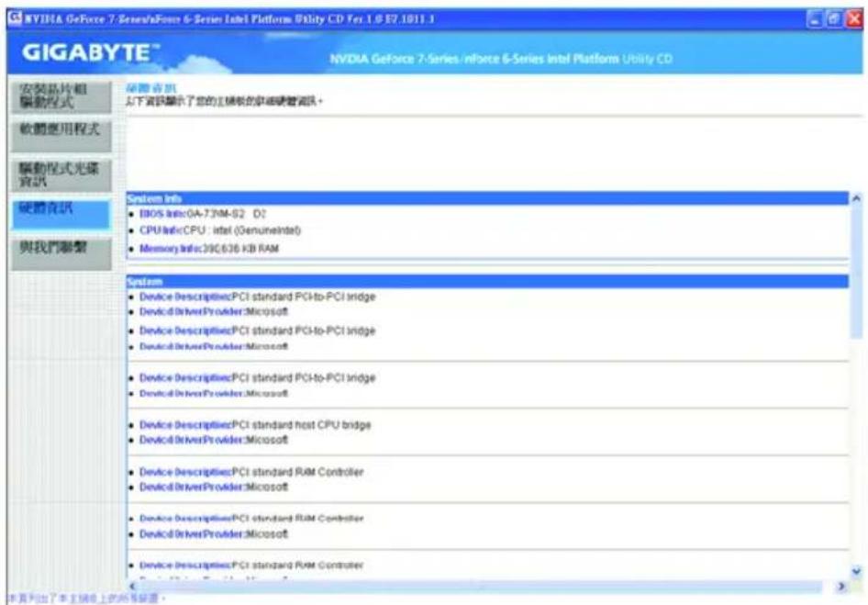Image resolution: width=868 pixels, height=605 pixels.
Task: Click the System Info section header
Action: coord(487,198)
